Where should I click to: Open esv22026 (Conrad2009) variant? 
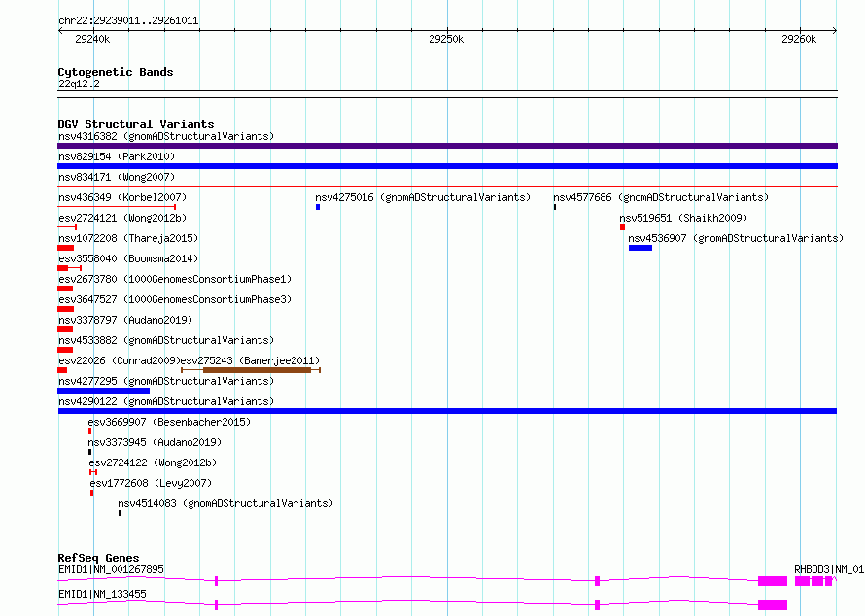coord(120,360)
